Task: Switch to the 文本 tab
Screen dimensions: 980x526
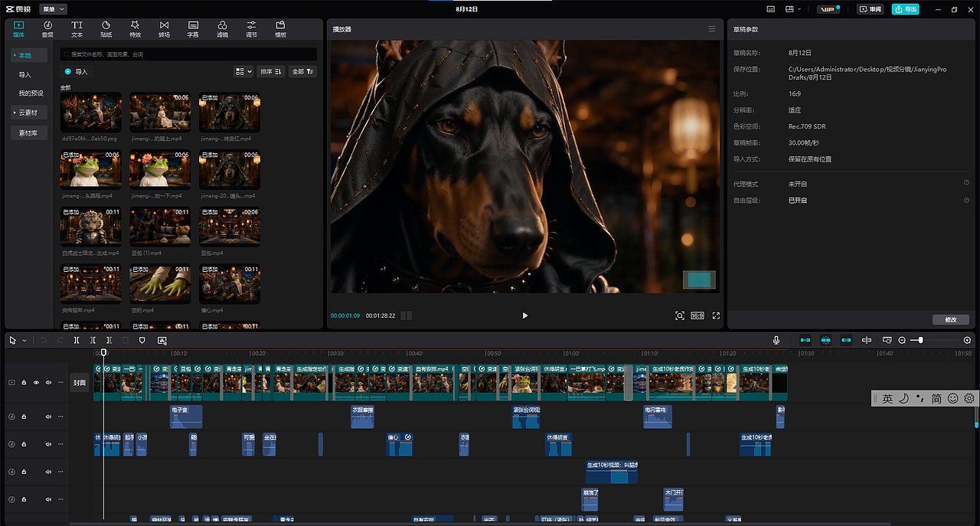Action: click(x=77, y=29)
